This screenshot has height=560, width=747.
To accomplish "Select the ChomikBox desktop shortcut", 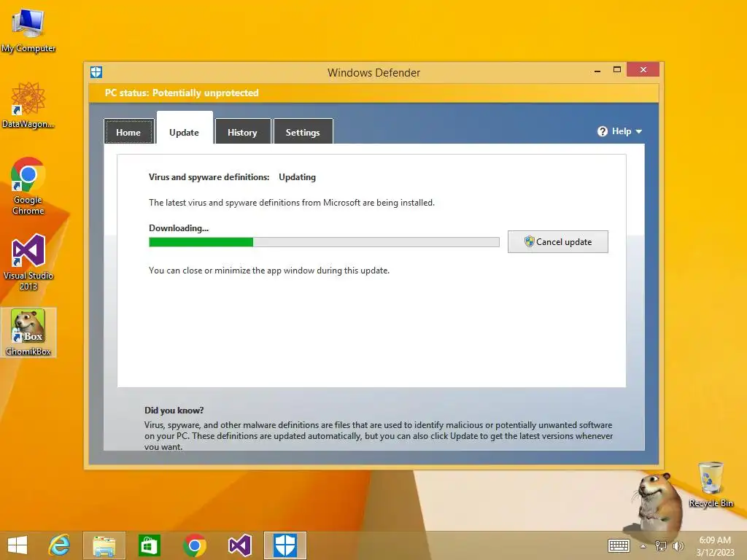I will pos(28,332).
